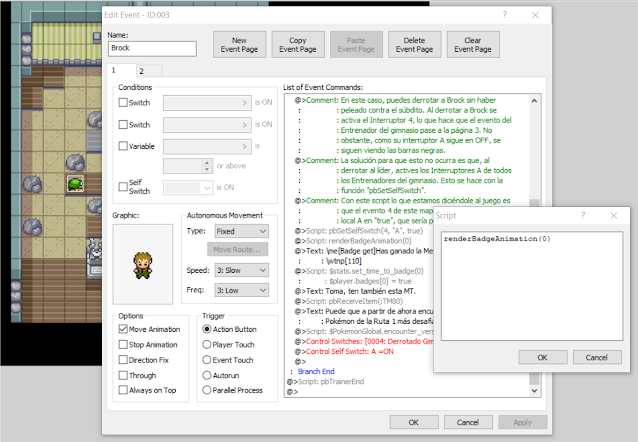
Task: Click inside the Script text area
Action: (532, 286)
